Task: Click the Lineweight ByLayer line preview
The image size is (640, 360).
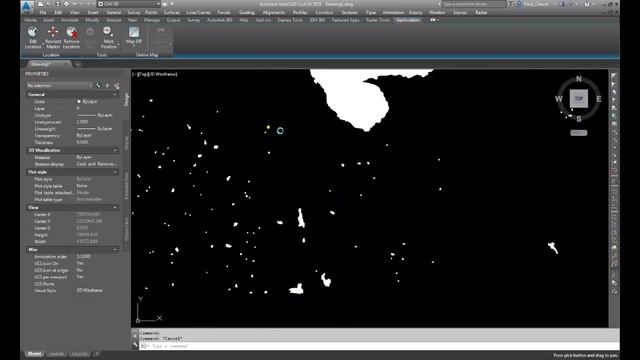Action: point(86,129)
